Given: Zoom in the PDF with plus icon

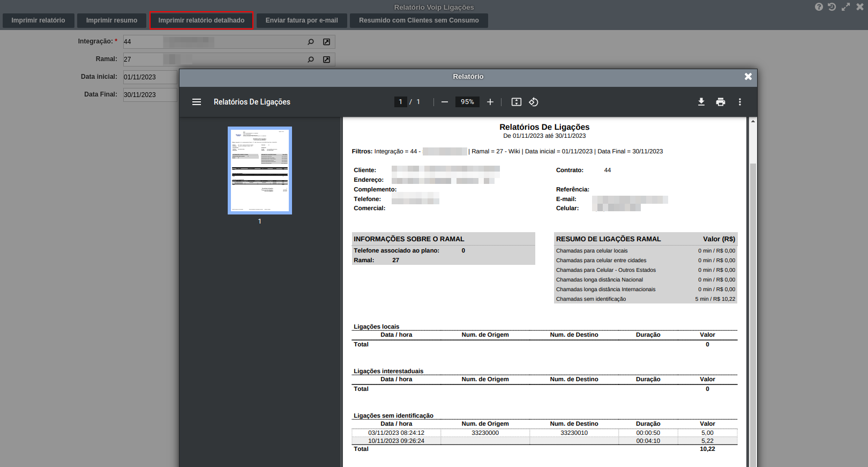Looking at the screenshot, I should tap(490, 102).
